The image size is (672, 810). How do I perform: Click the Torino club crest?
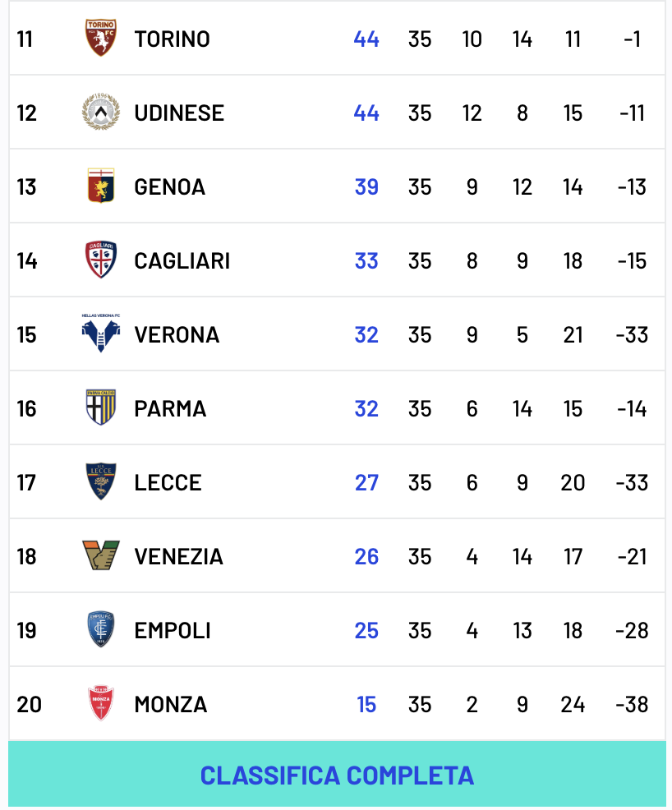(x=101, y=39)
